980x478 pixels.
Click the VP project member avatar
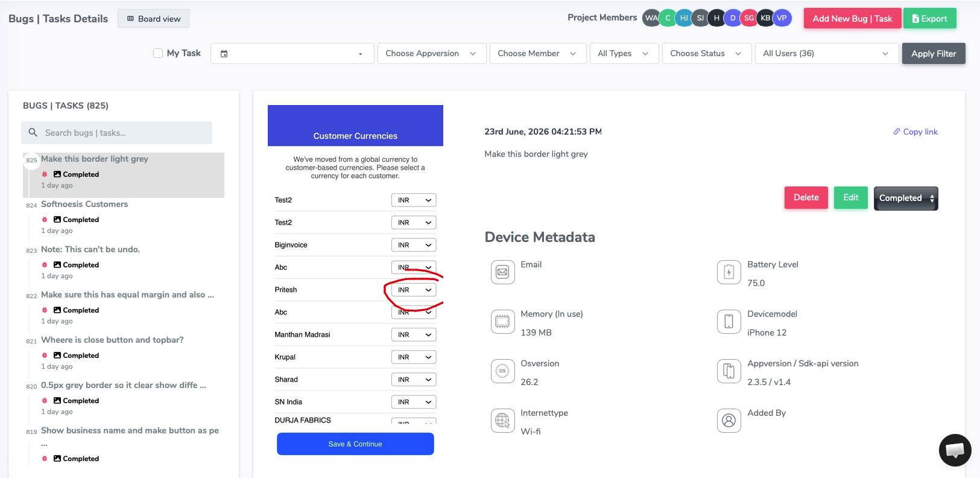coord(782,18)
